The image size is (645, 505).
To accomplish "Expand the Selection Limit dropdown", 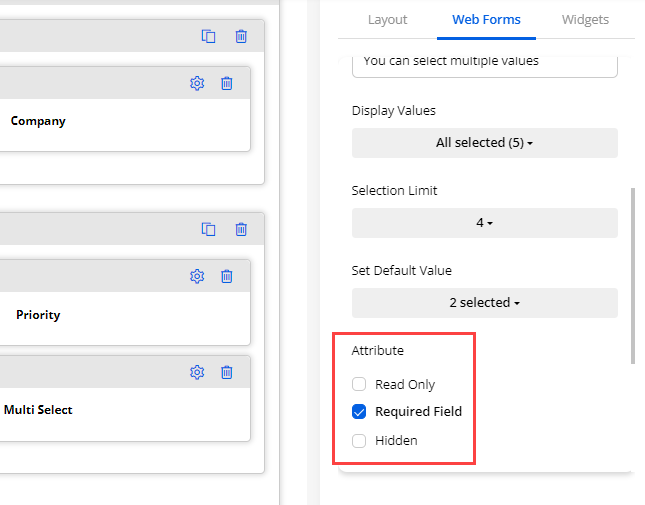I will 484,223.
